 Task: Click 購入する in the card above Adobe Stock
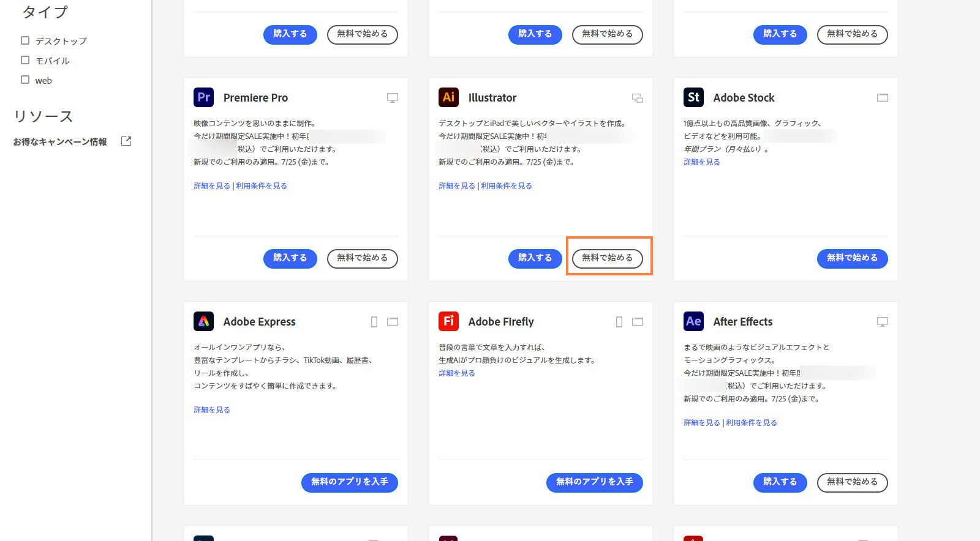[x=780, y=34]
